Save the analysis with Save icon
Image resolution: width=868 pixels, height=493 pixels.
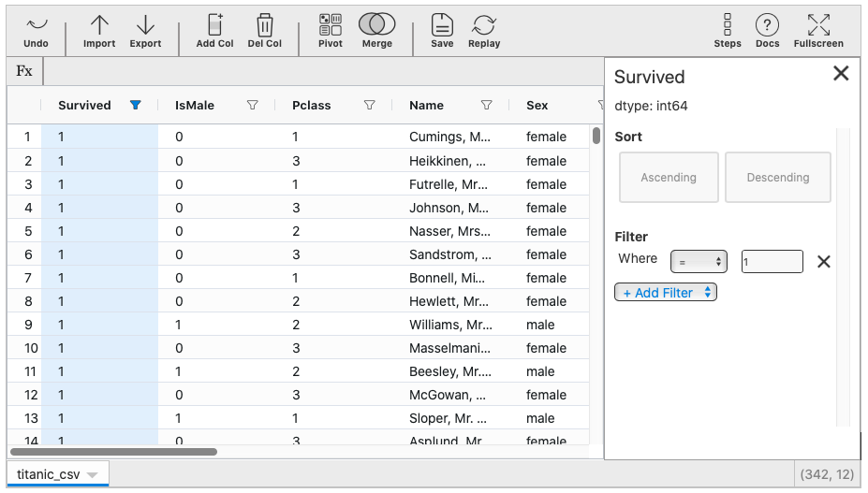[442, 31]
